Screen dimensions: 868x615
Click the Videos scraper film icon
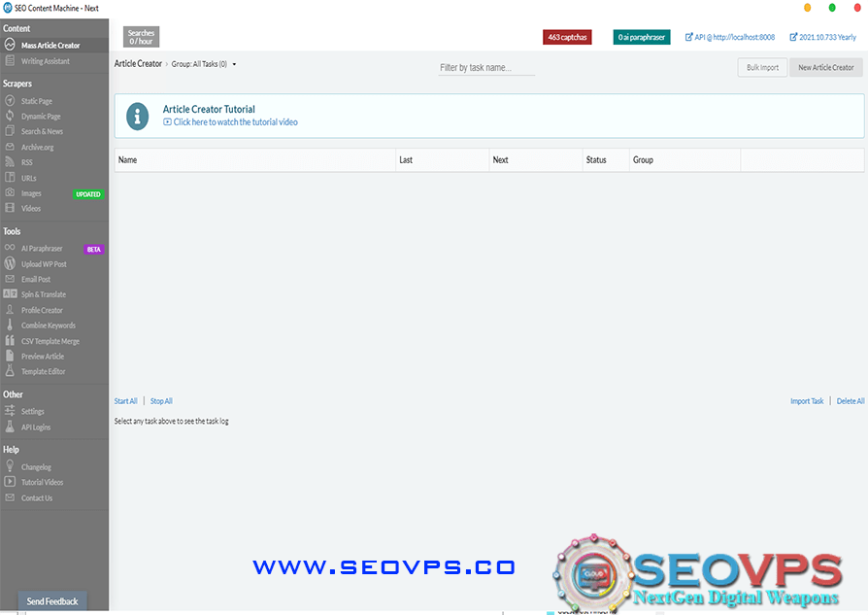[x=10, y=208]
